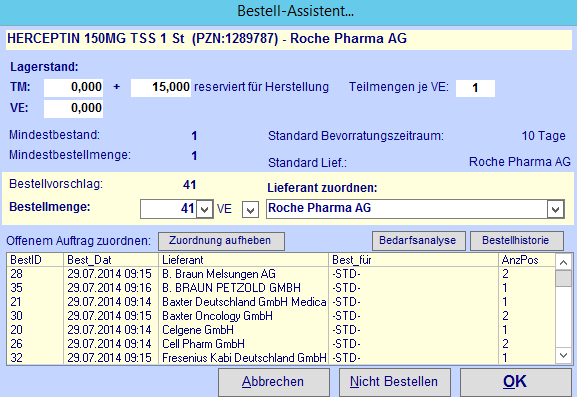The width and height of the screenshot is (577, 397).
Task: Click the Nicht Bestellen button
Action: tap(394, 382)
